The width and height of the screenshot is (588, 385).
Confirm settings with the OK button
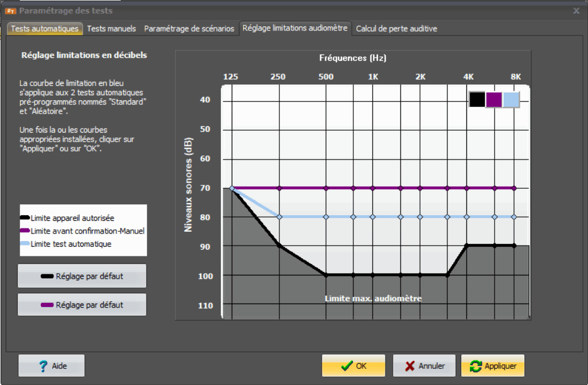(x=353, y=366)
